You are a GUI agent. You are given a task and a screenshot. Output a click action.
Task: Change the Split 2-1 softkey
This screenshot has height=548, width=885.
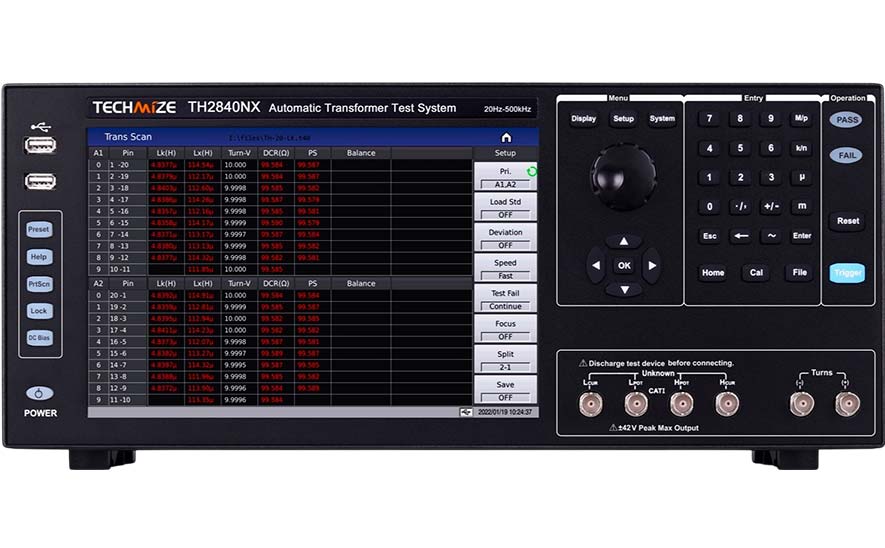[505, 360]
